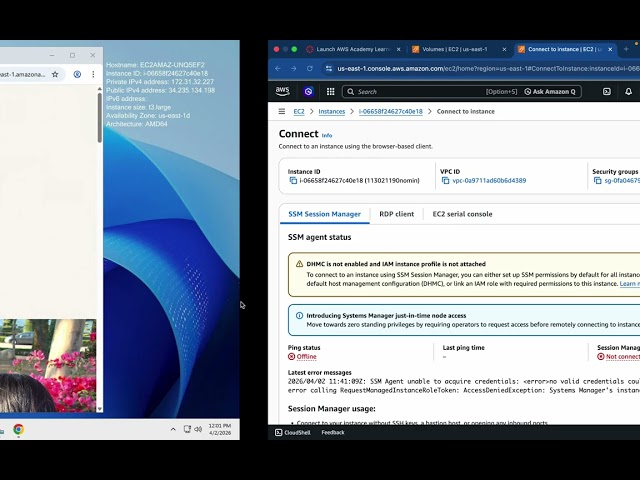The image size is (640, 480).
Task: Open the EC2 breadcrumb link
Action: [x=299, y=111]
